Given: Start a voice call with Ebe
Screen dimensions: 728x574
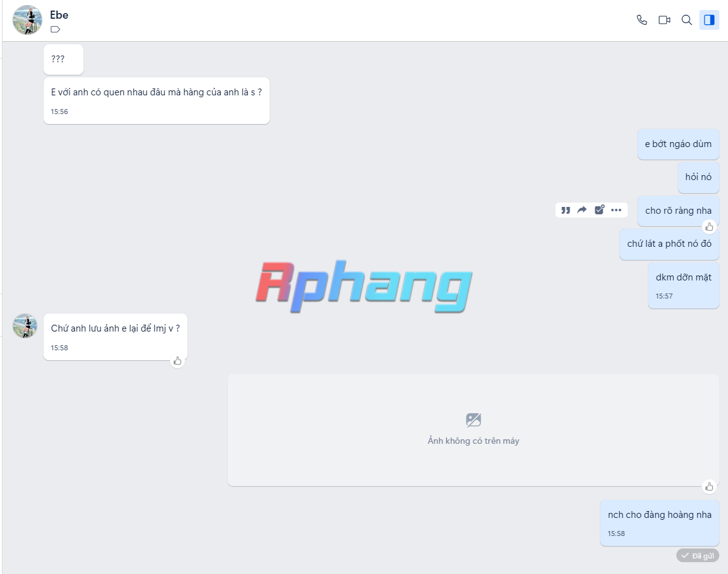Looking at the screenshot, I should click(x=641, y=20).
